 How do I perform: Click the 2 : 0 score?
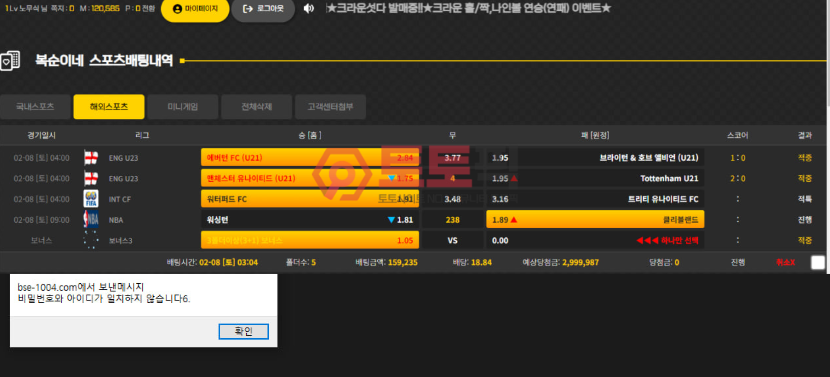738,178
